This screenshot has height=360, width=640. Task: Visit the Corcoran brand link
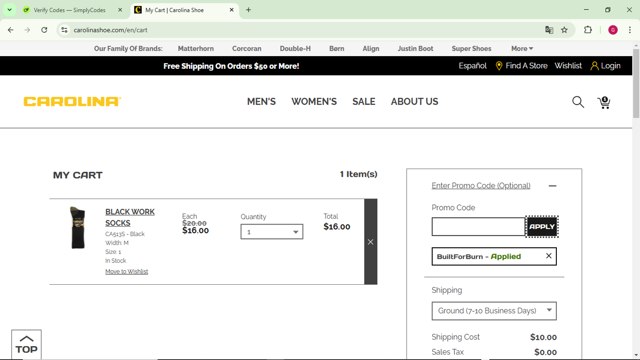point(247,49)
